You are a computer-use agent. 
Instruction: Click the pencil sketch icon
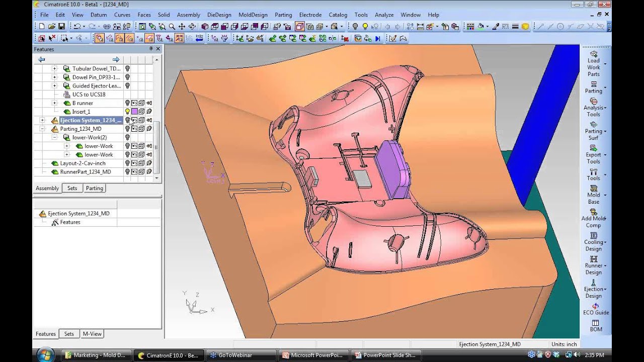[x=392, y=38]
